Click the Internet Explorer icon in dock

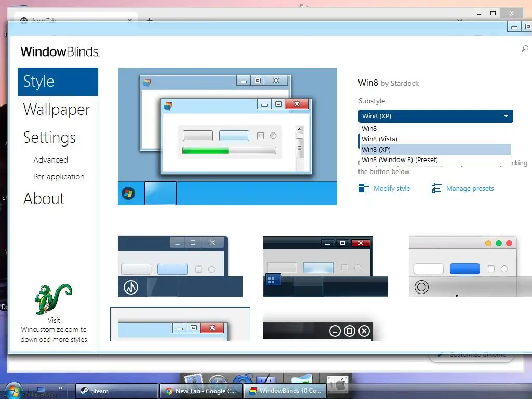click(243, 379)
